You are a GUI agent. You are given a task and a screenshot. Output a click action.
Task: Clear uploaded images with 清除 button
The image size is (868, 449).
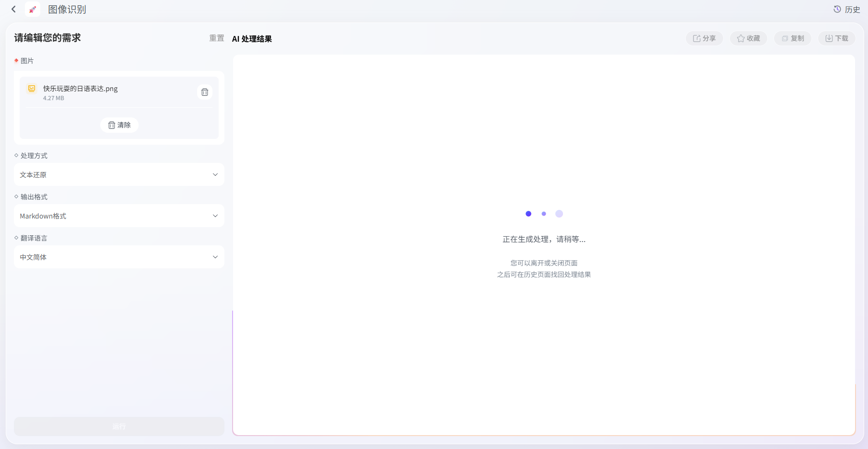pyautogui.click(x=119, y=125)
